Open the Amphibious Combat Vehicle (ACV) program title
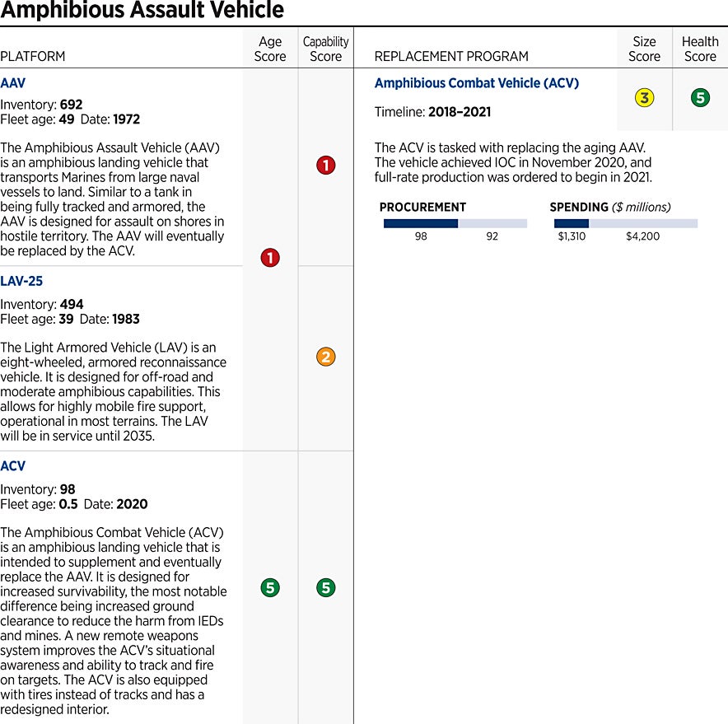Image resolution: width=728 pixels, height=724 pixels. click(476, 83)
